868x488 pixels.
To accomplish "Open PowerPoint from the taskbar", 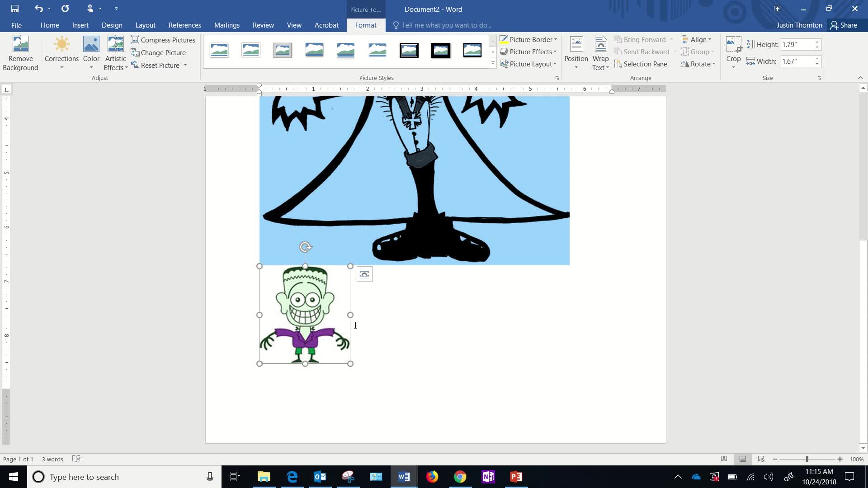I will pos(516,477).
